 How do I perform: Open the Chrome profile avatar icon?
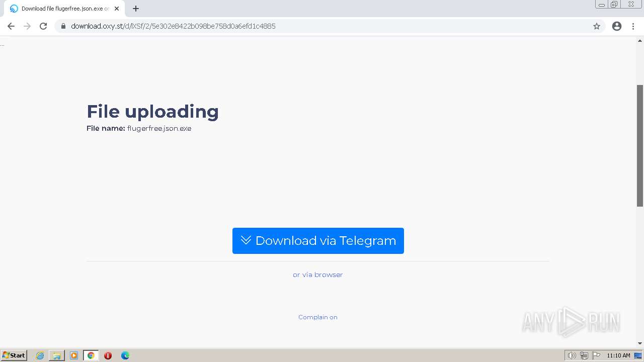click(x=617, y=26)
